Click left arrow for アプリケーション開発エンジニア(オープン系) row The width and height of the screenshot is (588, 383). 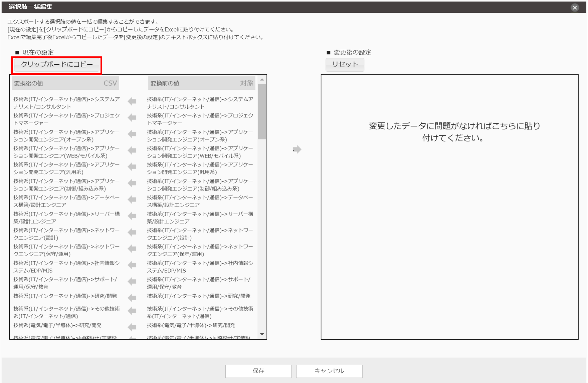pos(132,134)
